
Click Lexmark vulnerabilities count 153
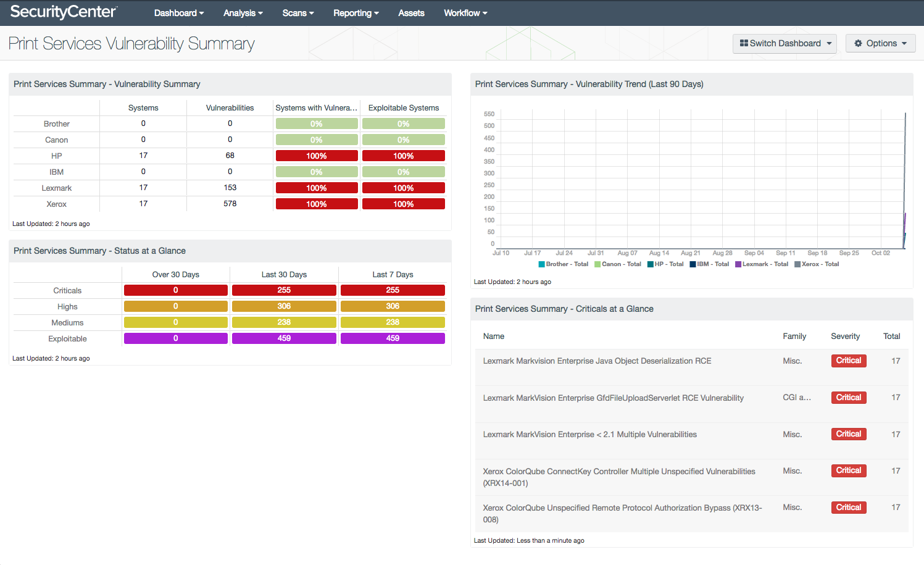click(230, 188)
